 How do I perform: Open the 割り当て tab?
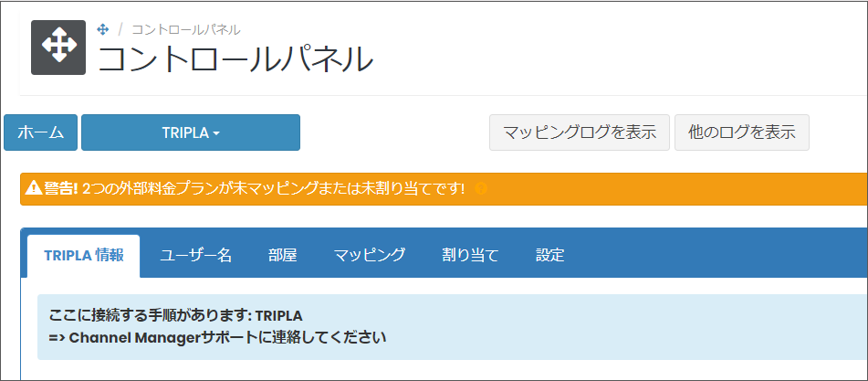(x=471, y=255)
